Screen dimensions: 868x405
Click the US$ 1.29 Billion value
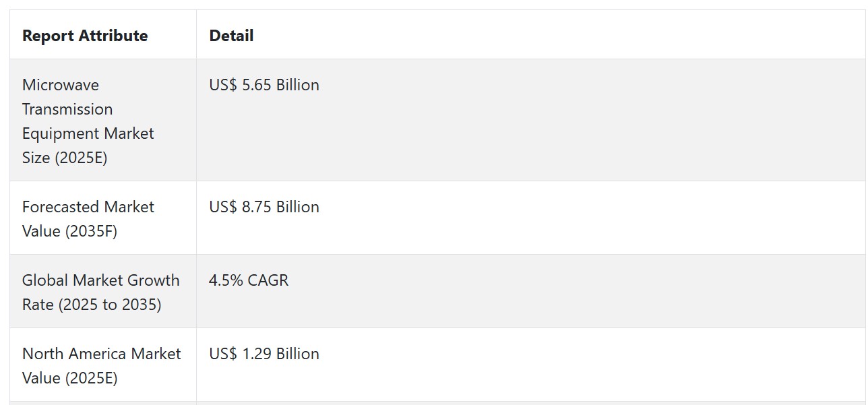pos(264,354)
